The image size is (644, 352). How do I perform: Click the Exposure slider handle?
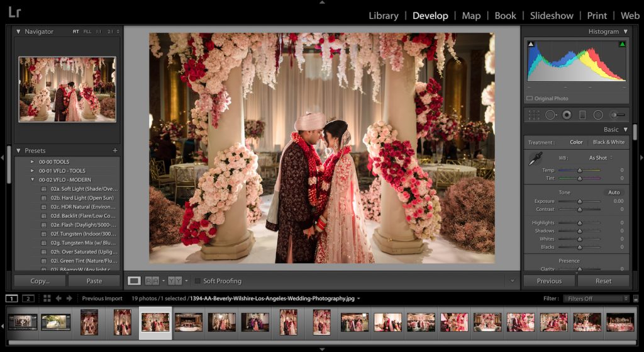pyautogui.click(x=579, y=202)
